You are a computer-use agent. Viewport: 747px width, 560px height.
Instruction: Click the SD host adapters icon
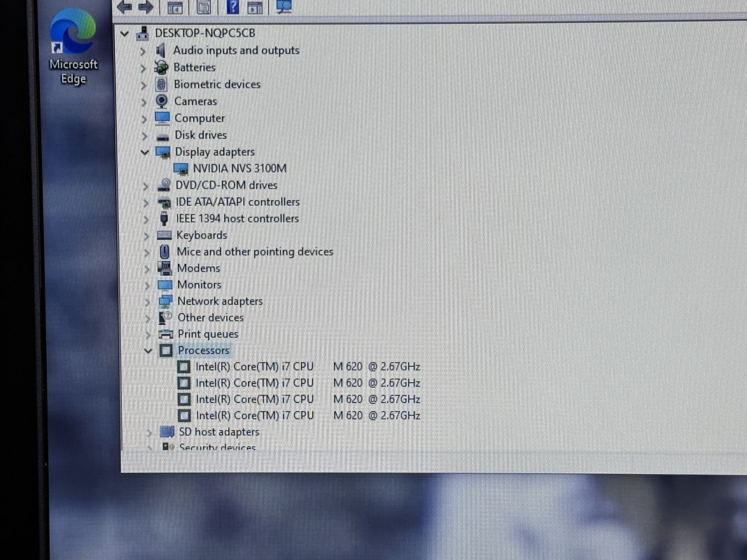(x=167, y=431)
